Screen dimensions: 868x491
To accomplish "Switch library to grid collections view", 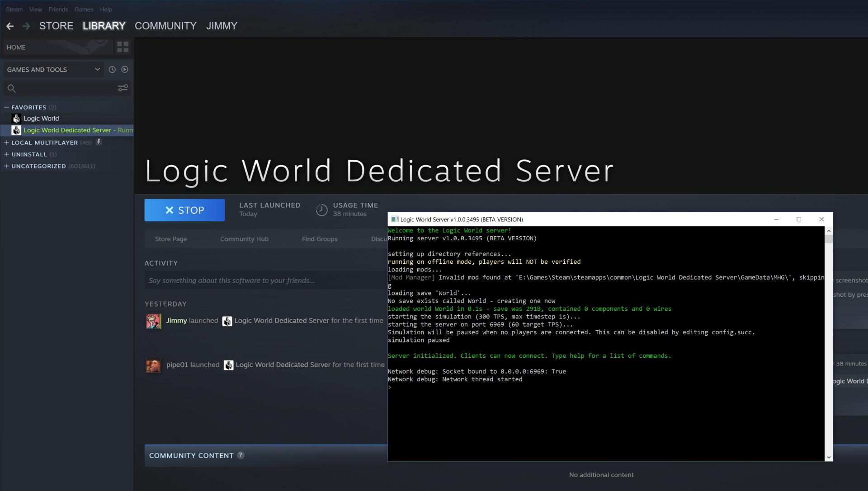I will [123, 47].
